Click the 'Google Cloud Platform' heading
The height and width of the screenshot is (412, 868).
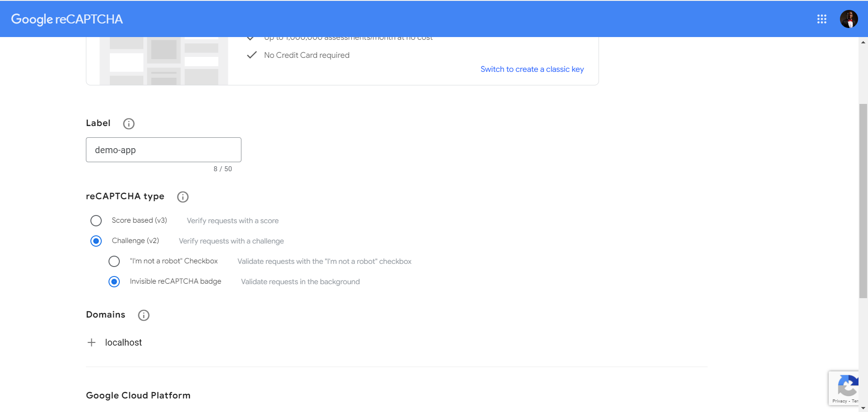[138, 395]
